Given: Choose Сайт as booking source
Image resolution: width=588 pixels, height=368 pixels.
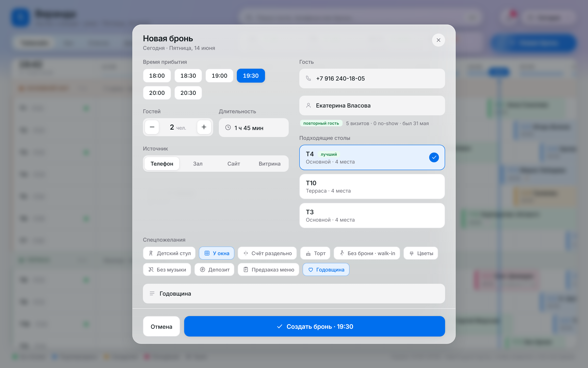Looking at the screenshot, I should tap(234, 164).
